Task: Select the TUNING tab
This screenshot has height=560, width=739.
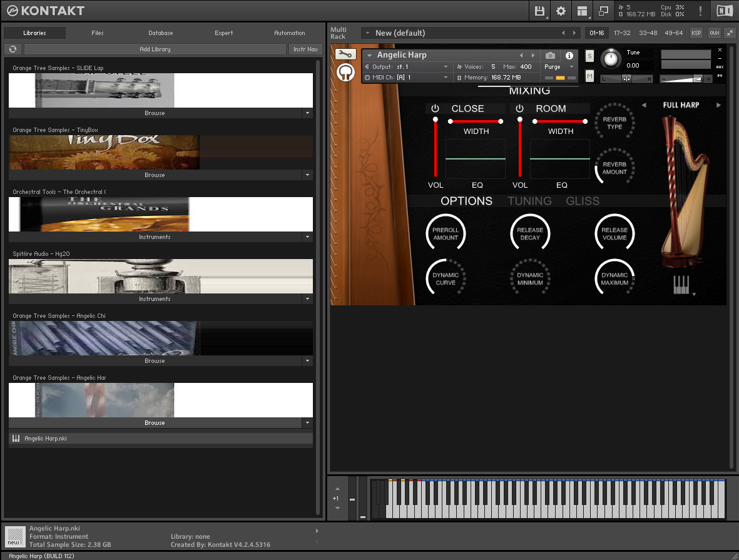Action: tap(529, 201)
